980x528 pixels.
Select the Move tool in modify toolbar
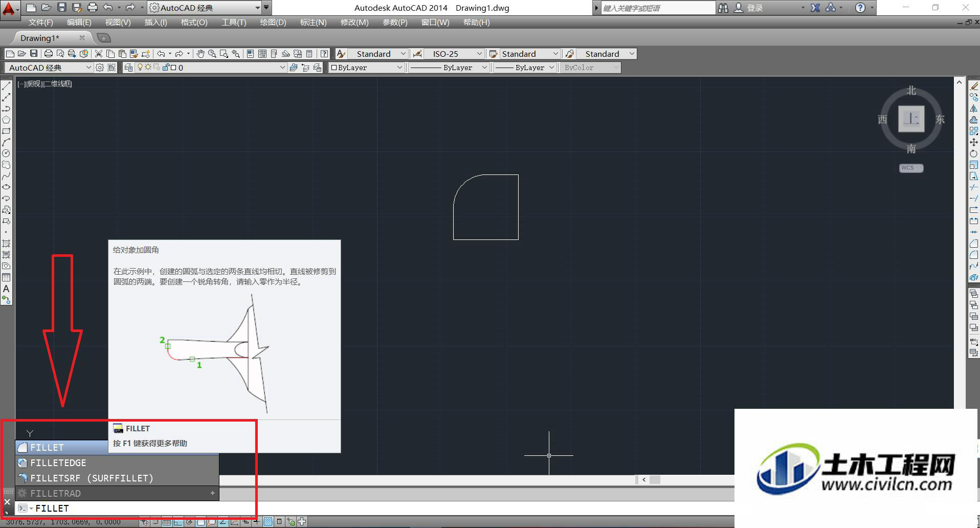pos(974,142)
